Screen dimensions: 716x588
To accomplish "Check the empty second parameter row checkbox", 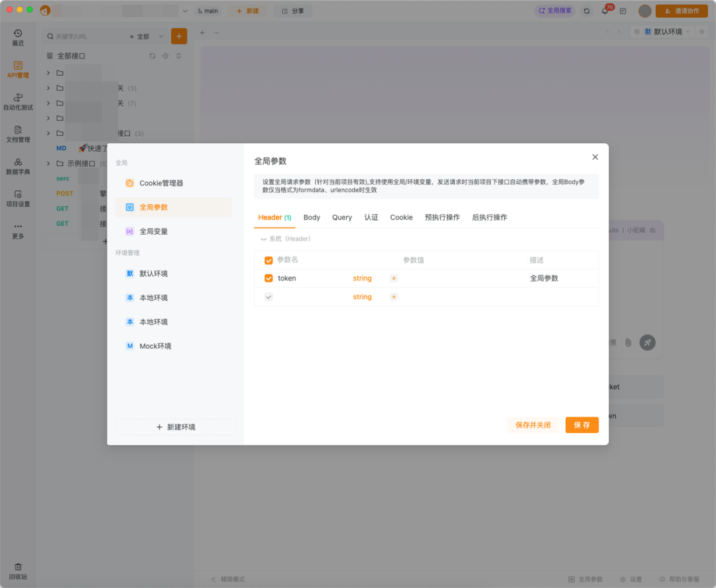I will pos(268,297).
